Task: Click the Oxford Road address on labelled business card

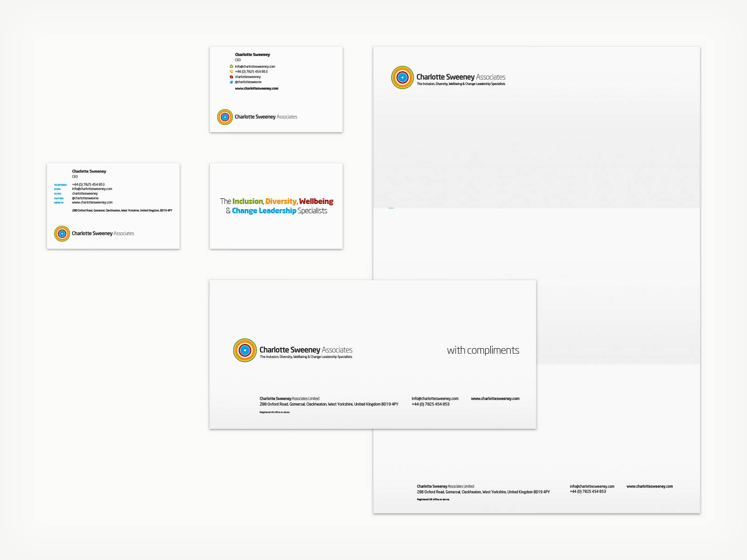Action: [x=122, y=210]
